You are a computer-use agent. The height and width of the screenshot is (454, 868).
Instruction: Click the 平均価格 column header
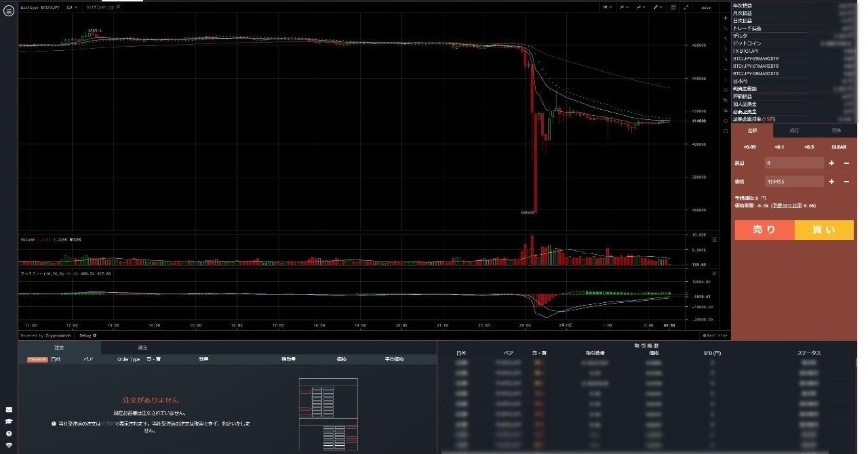coord(394,359)
